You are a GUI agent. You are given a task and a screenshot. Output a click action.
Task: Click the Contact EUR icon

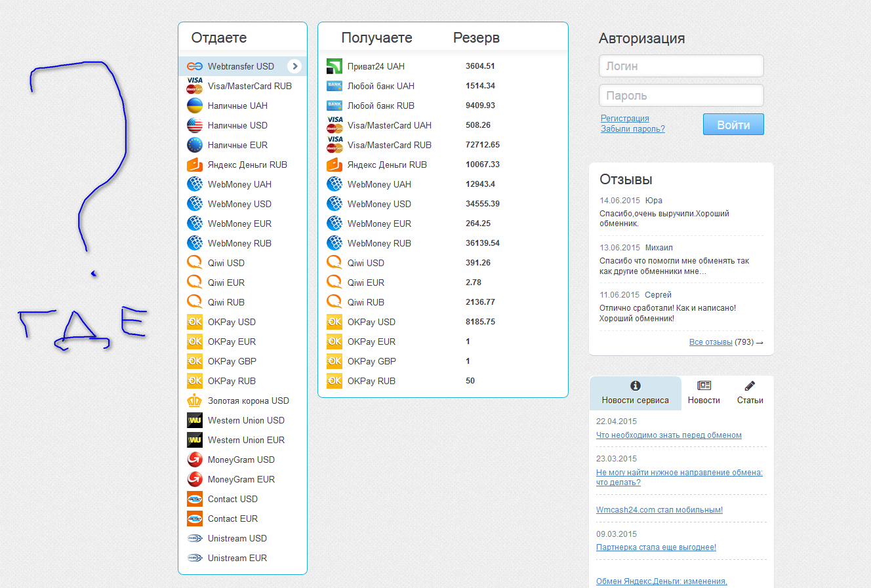(x=195, y=519)
